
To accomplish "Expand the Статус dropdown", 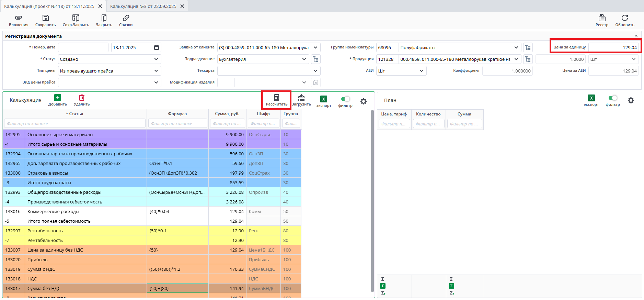I will [156, 59].
